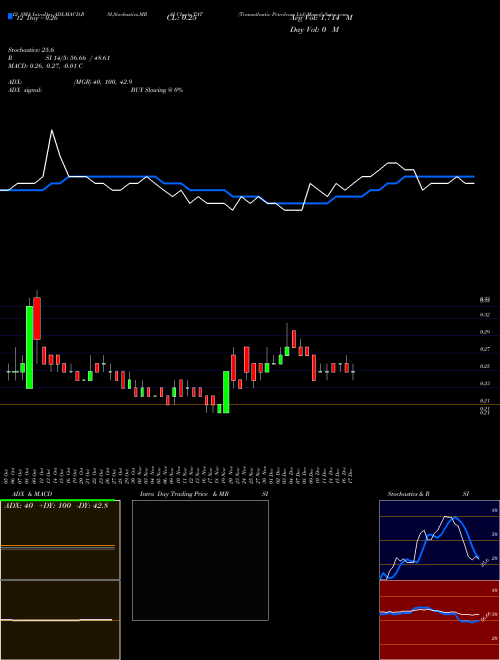This screenshot has height=660, width=500.
Task: Click the blue 12-day SMA legend square
Action: pyautogui.click(x=10, y=16)
